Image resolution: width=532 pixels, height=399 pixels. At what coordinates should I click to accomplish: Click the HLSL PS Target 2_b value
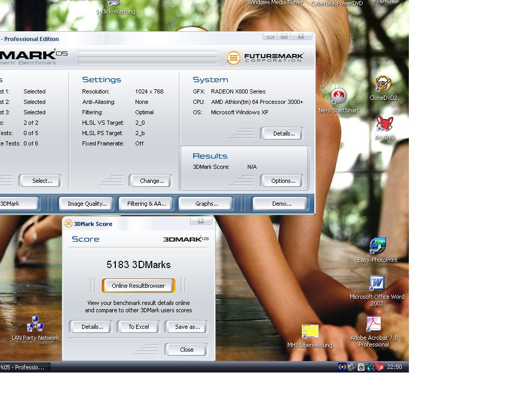click(140, 134)
